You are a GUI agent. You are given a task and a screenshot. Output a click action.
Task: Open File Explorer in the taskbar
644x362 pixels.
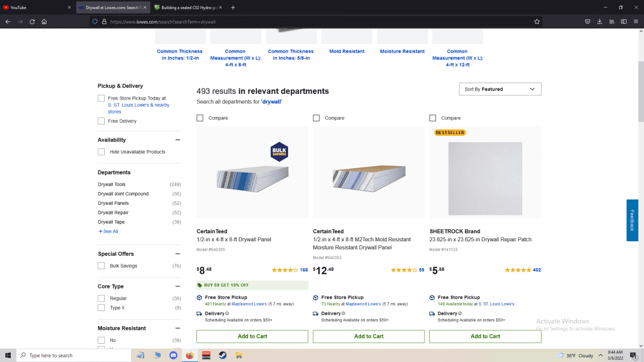pos(239,355)
